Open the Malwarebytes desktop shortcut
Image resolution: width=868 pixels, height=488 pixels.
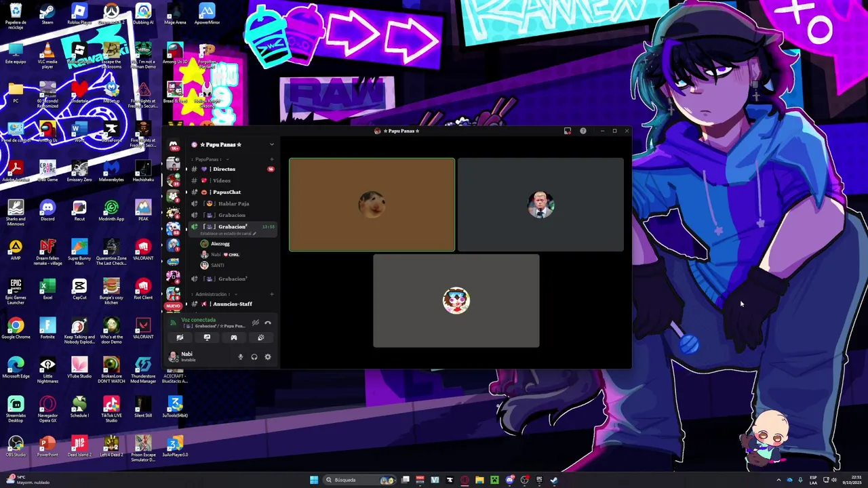point(111,171)
